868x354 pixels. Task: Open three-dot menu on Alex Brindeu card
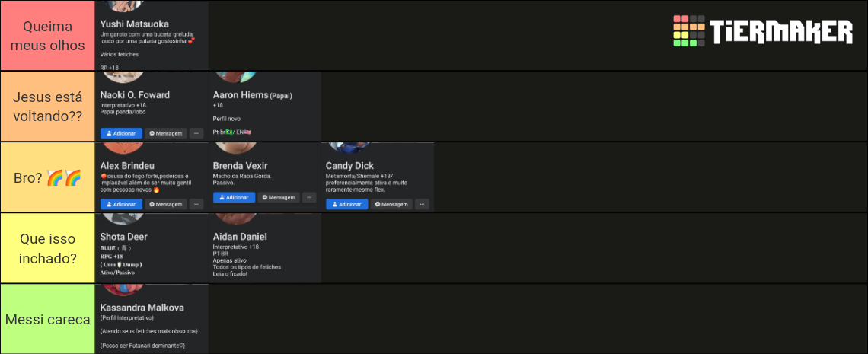pos(196,204)
